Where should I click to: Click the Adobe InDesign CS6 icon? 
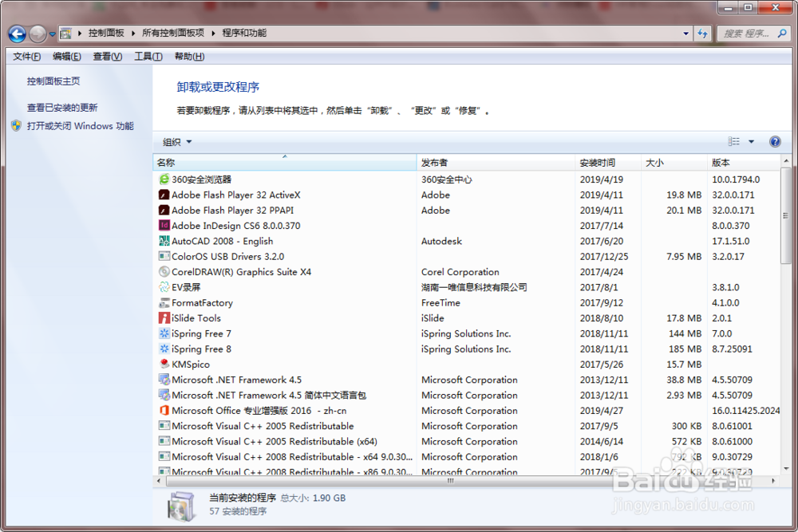tap(164, 225)
